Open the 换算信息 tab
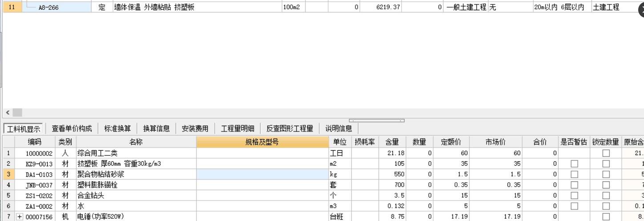 pos(156,129)
